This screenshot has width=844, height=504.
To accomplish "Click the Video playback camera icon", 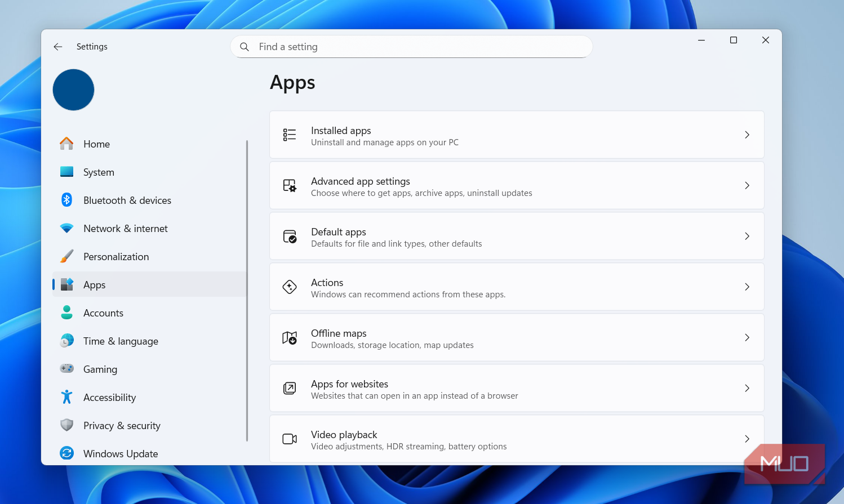I will (290, 439).
